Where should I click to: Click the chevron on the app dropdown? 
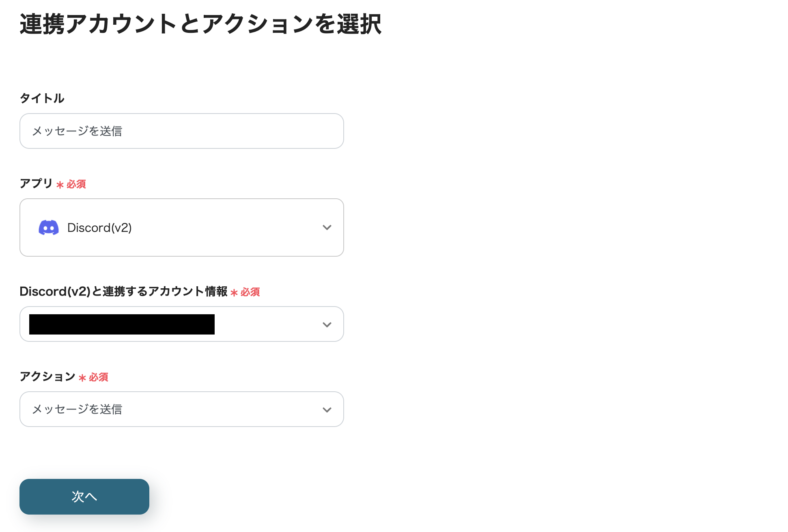(327, 227)
